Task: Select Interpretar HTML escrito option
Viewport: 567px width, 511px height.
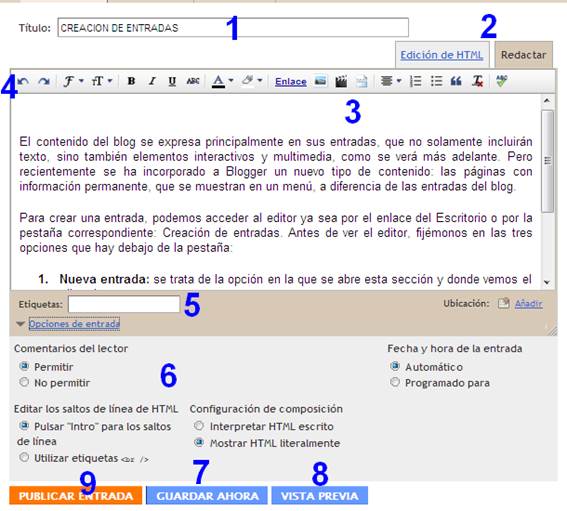Action: pos(199,426)
